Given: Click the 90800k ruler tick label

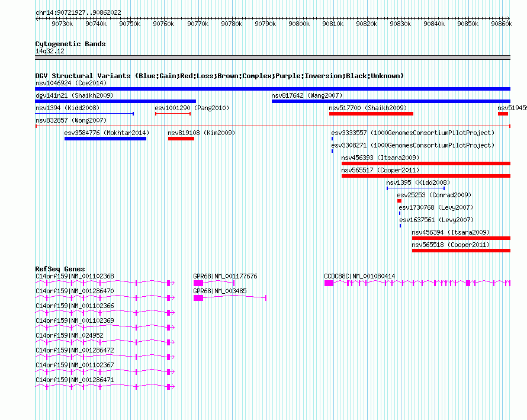Looking at the screenshot, I should click(299, 24).
